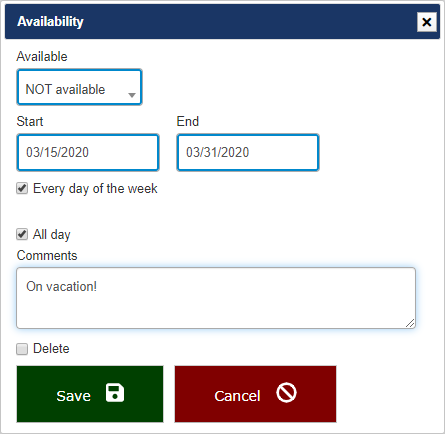Click into the Comments text area

tap(216, 298)
